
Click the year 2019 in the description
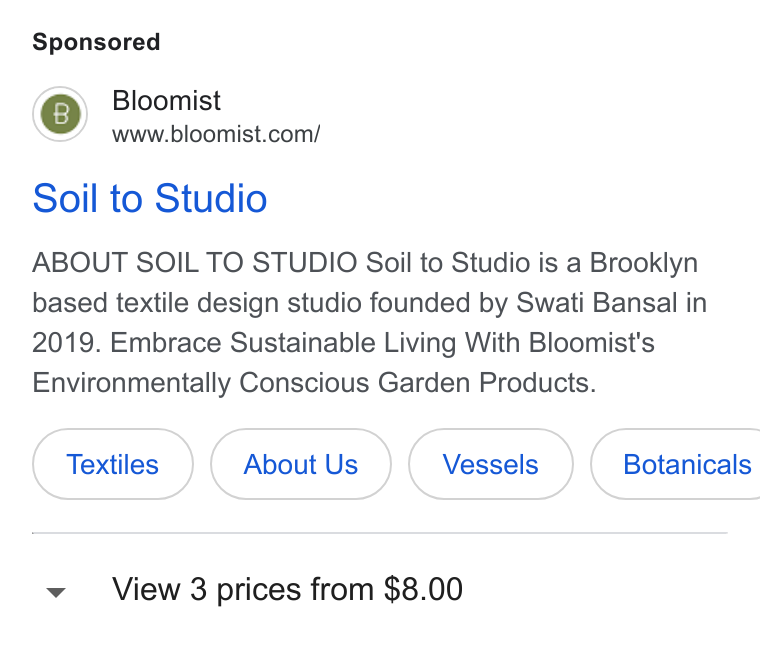(66, 343)
